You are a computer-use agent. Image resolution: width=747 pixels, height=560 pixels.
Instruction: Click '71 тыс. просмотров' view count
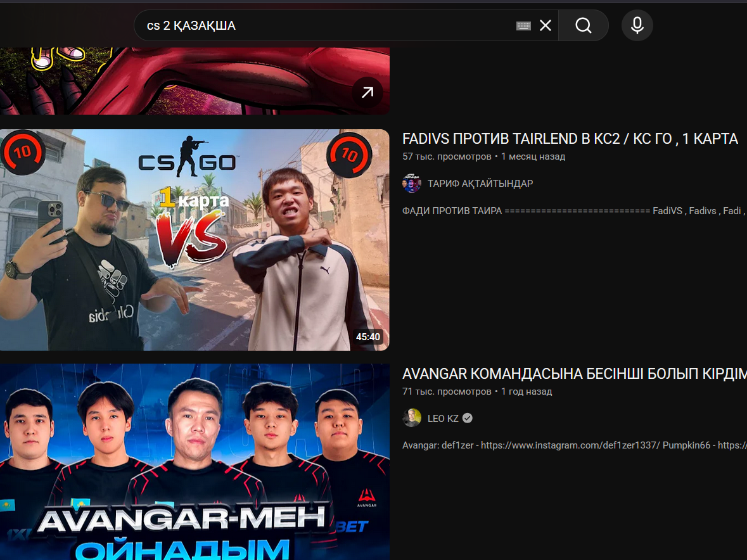[x=447, y=391]
